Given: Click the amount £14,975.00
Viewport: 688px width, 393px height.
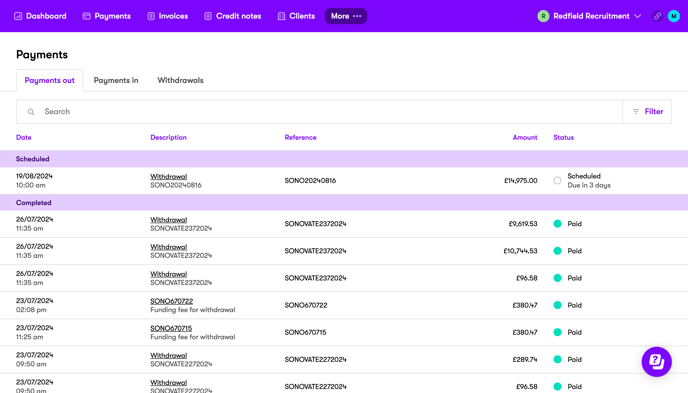Looking at the screenshot, I should click(x=520, y=180).
